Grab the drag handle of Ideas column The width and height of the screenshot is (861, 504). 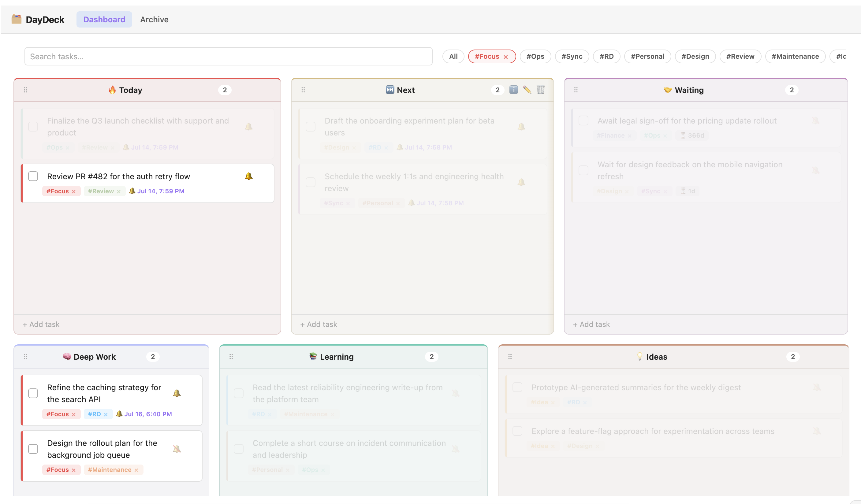(510, 357)
